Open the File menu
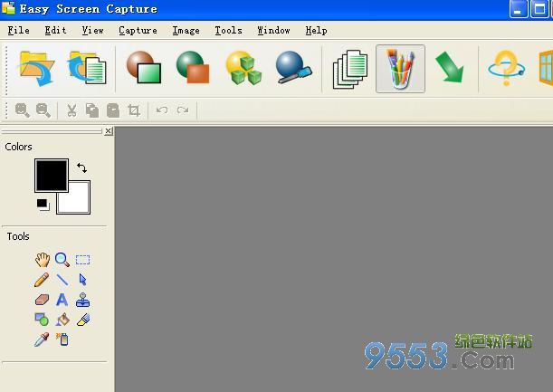This screenshot has width=553, height=392. (19, 31)
